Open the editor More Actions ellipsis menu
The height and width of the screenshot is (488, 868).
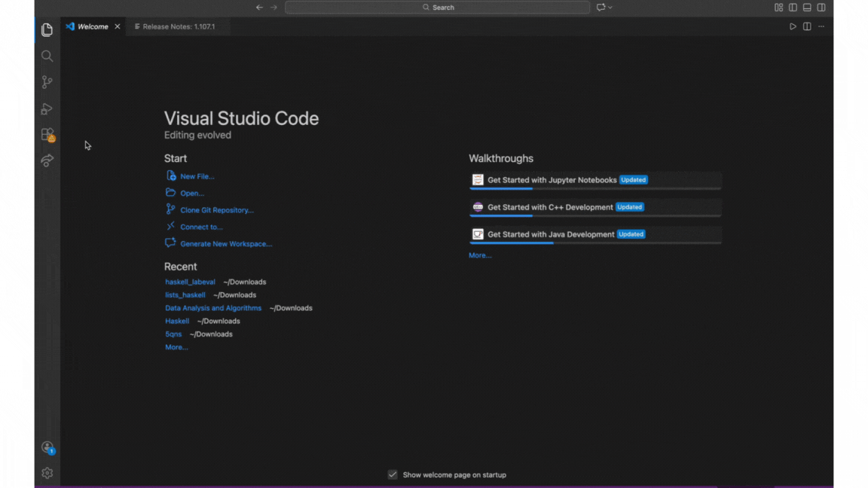(x=821, y=26)
